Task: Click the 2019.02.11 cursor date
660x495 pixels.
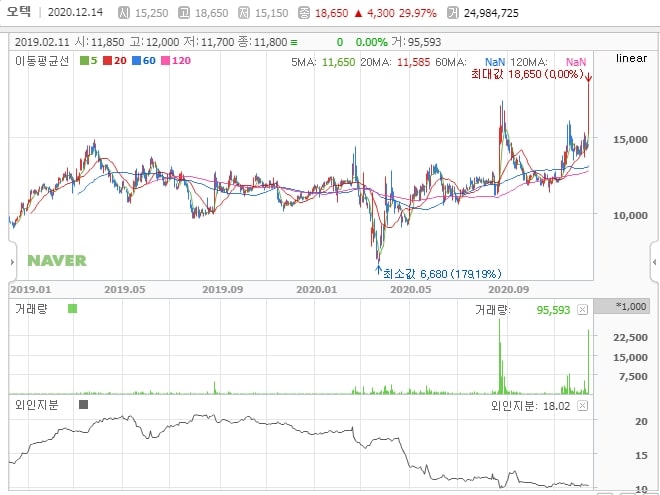Action: pos(42,42)
